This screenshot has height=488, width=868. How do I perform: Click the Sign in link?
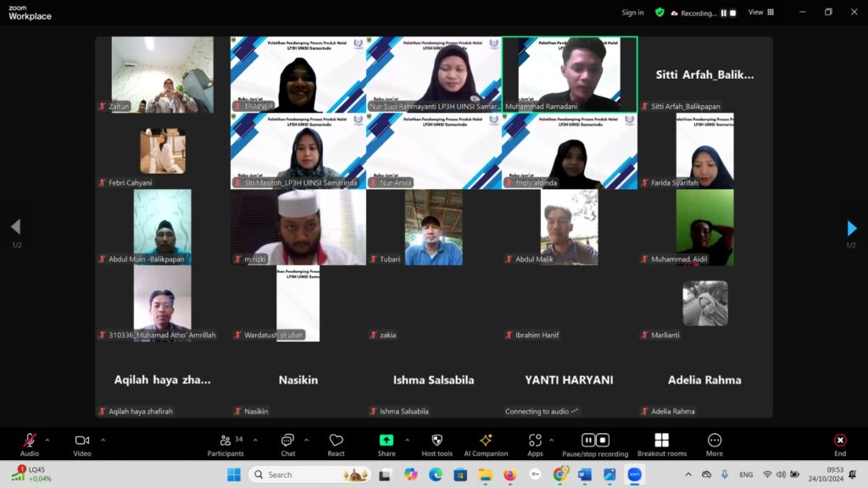coord(632,13)
